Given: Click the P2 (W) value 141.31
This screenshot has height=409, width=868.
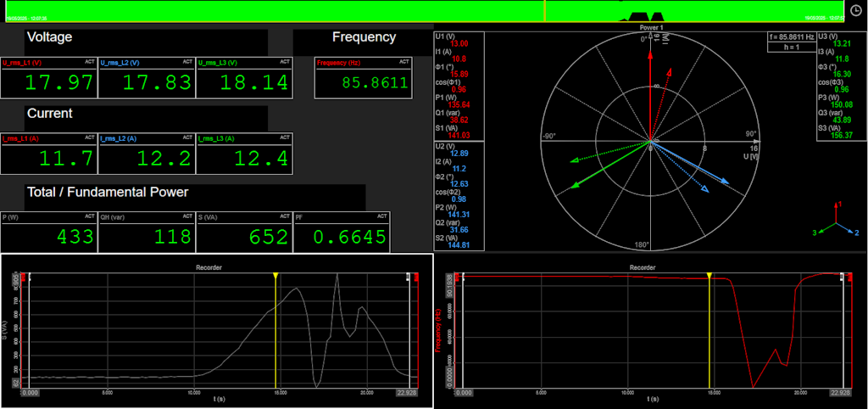Looking at the screenshot, I should [460, 214].
